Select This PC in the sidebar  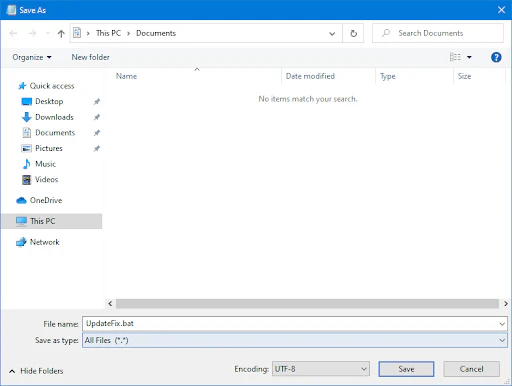point(52,221)
